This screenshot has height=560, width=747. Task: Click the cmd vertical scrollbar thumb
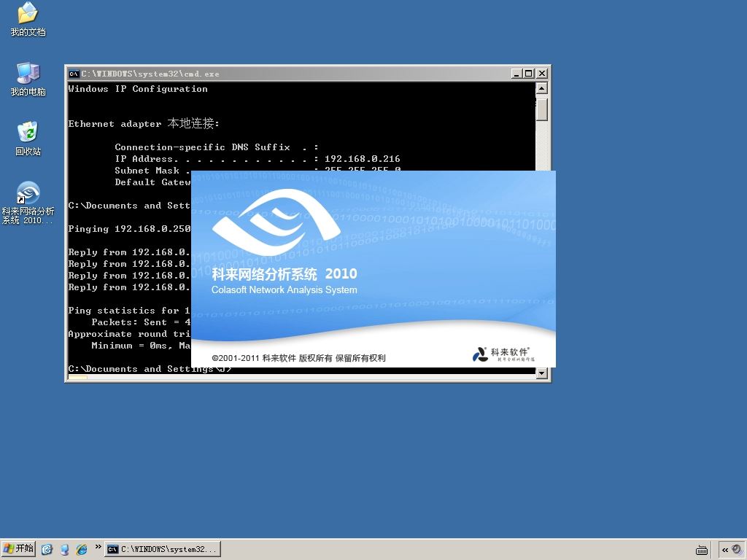click(x=541, y=108)
